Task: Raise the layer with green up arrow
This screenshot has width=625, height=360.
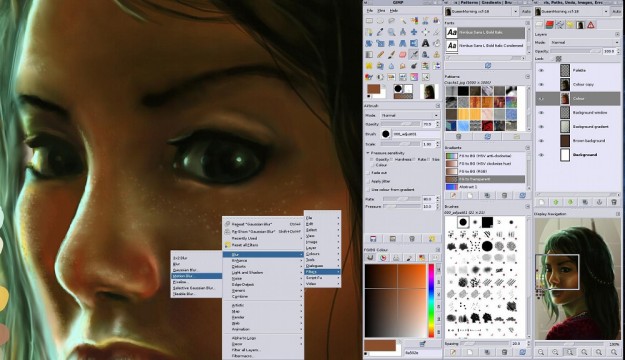Action: (x=556, y=202)
